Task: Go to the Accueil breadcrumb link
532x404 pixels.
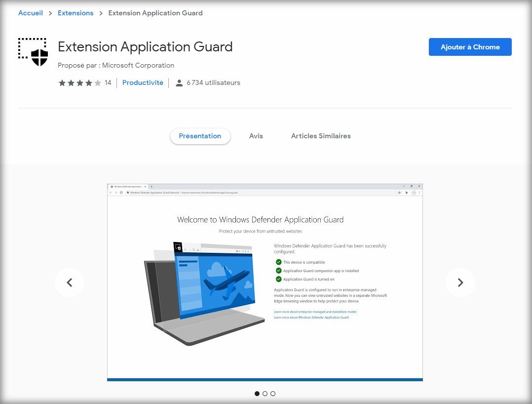Action: point(31,13)
